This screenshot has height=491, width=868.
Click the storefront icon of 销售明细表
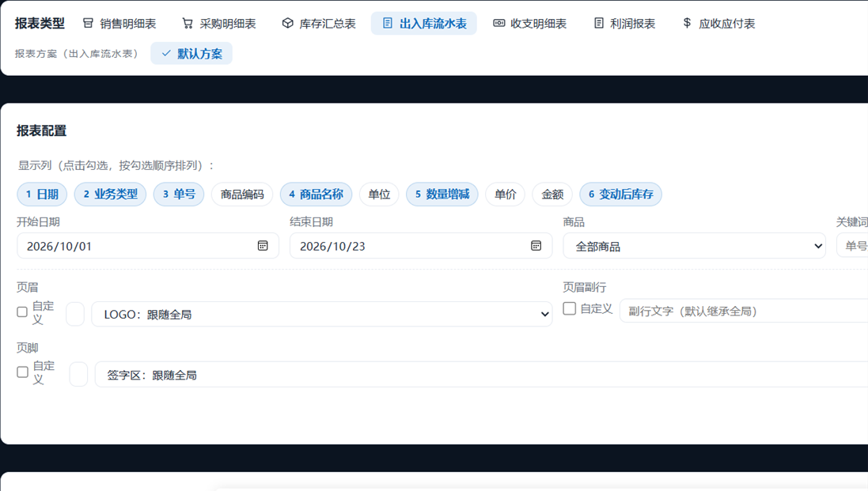pos(88,23)
